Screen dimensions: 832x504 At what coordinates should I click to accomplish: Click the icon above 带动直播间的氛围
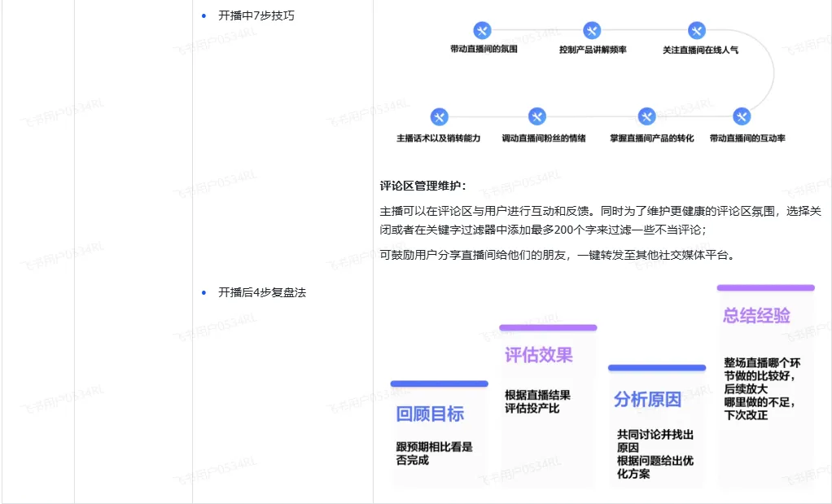482,31
